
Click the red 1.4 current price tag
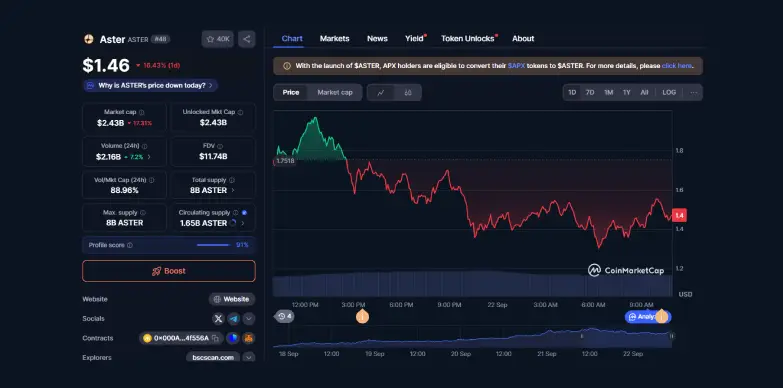[x=679, y=215]
